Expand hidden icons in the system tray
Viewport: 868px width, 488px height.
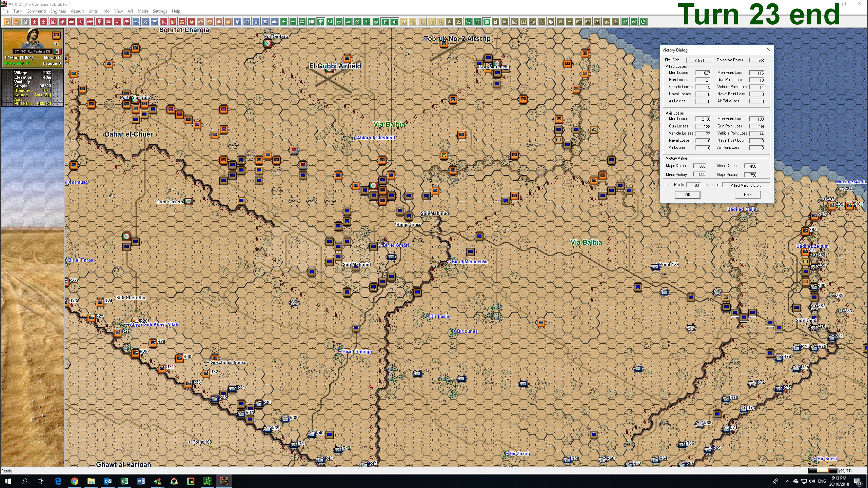pyautogui.click(x=788, y=481)
